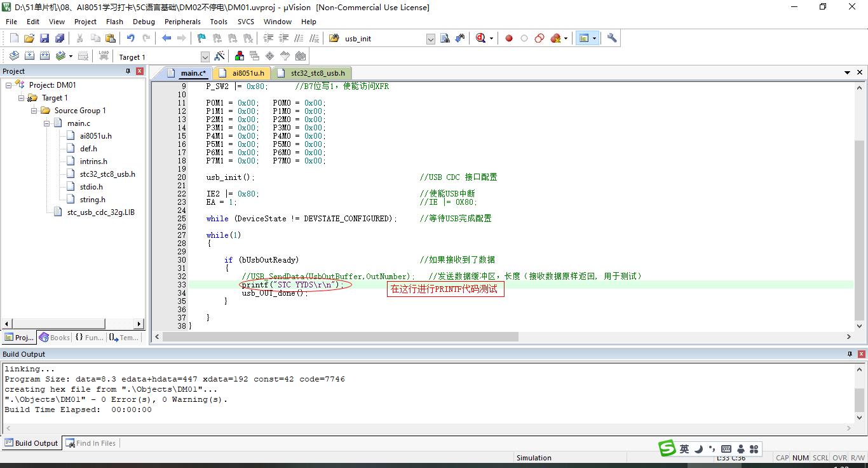Select stc32_stc8_usb.h in project tree
This screenshot has width=868, height=468.
coord(107,174)
